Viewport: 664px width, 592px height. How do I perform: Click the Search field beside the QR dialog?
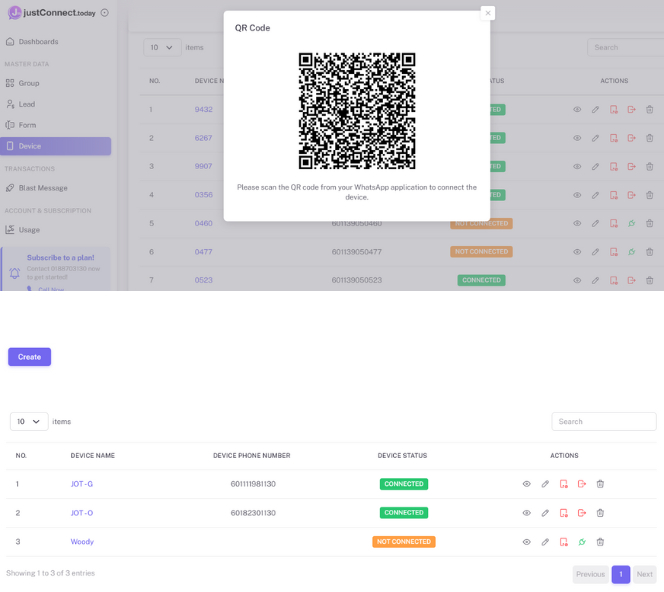pos(625,47)
